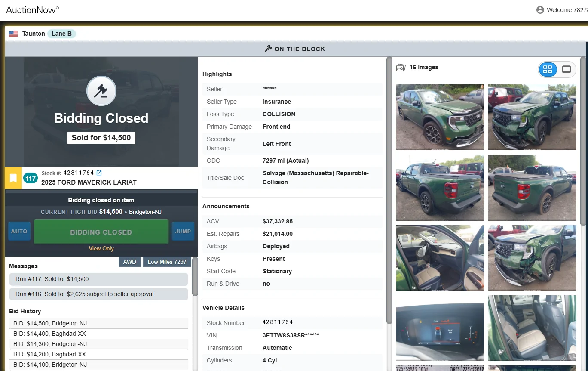Select the Lane B tag
588x371 pixels.
point(61,34)
